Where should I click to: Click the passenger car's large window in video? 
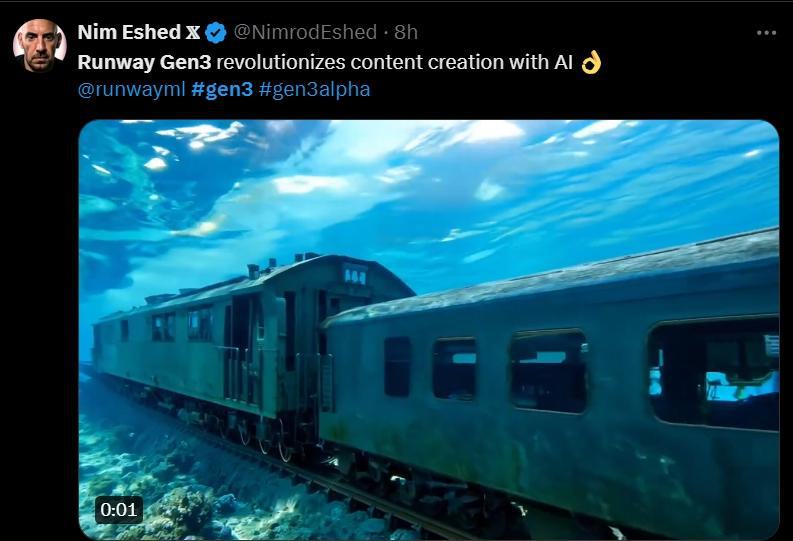(x=714, y=373)
